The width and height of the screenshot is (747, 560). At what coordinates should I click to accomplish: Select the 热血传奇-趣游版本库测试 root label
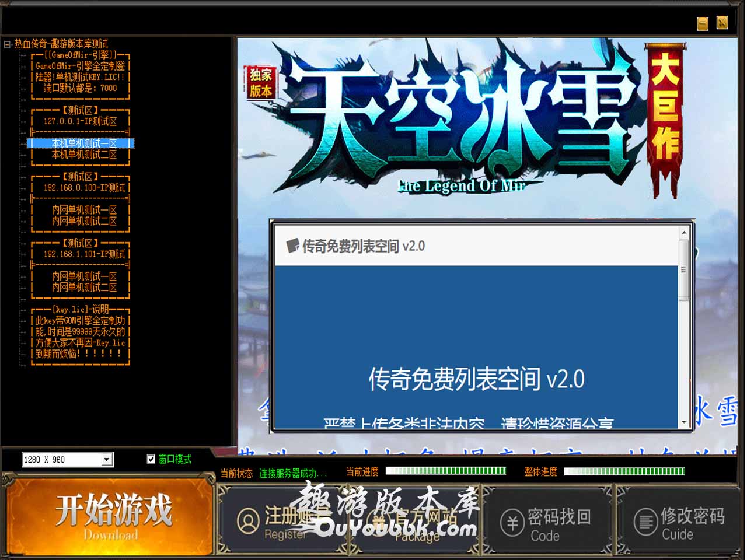[x=61, y=44]
